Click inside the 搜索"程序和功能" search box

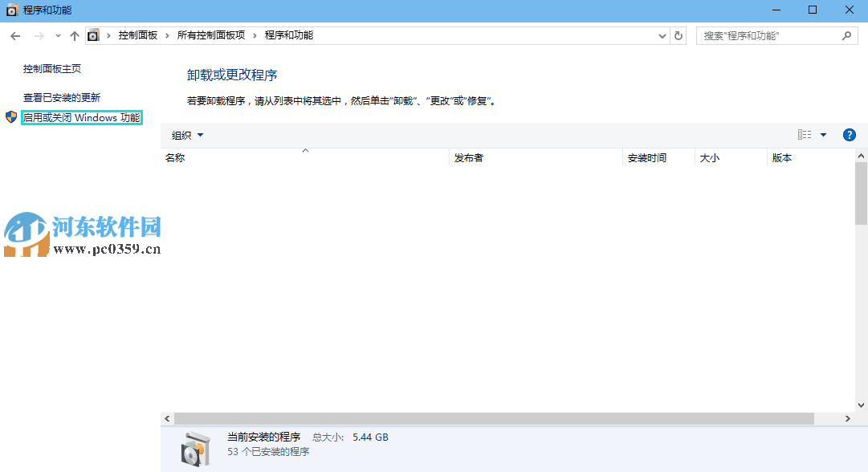(x=763, y=35)
